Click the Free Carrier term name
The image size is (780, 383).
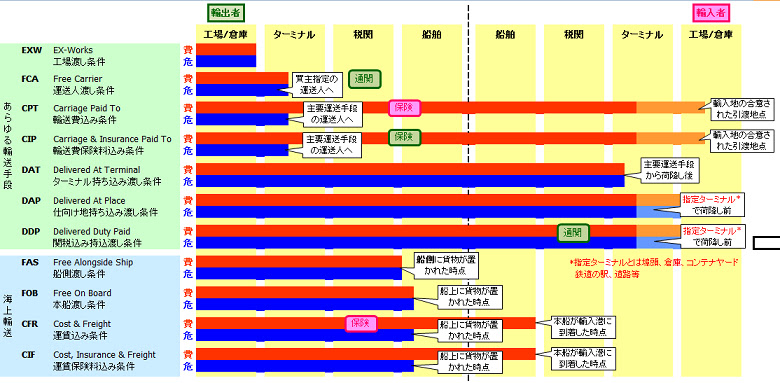point(78,79)
